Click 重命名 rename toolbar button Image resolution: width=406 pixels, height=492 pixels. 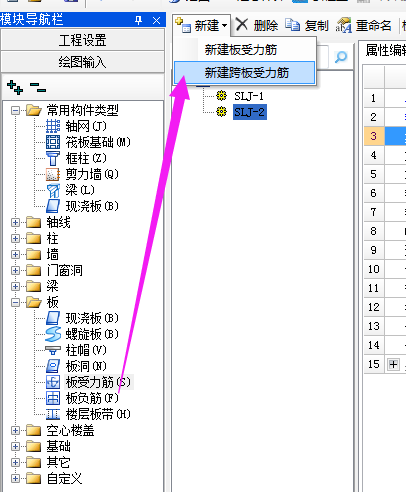[x=363, y=25]
